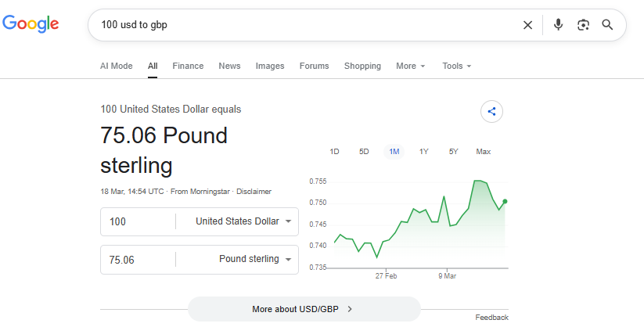The height and width of the screenshot is (327, 644).
Task: Show the 1Y chart range
Action: point(423,152)
